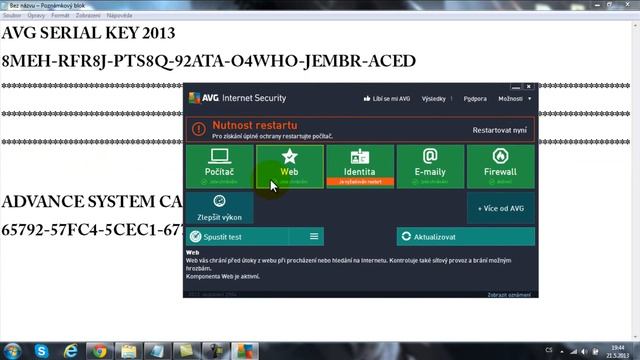Click the volume tray icon
This screenshot has width=640, height=360.
pyautogui.click(x=584, y=352)
